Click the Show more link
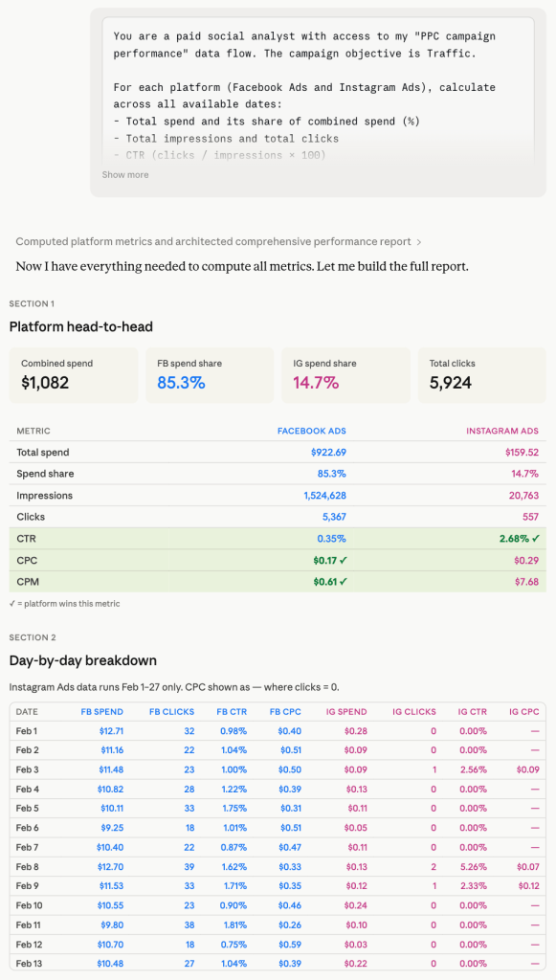The height and width of the screenshot is (980, 556). click(124, 174)
